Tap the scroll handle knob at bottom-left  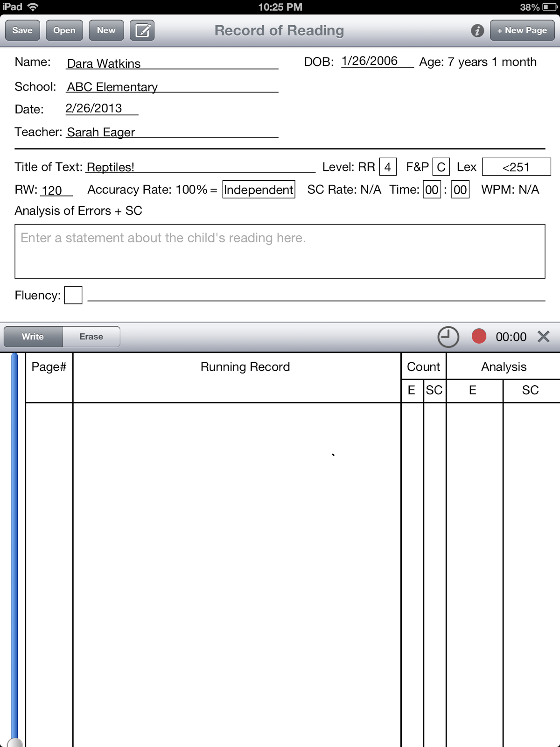tap(15, 742)
